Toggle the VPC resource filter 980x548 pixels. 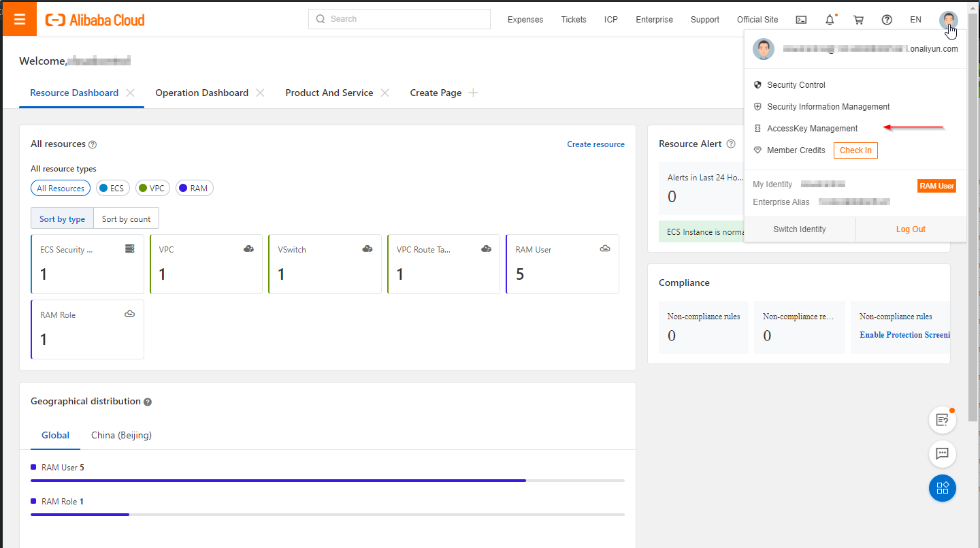pyautogui.click(x=152, y=188)
